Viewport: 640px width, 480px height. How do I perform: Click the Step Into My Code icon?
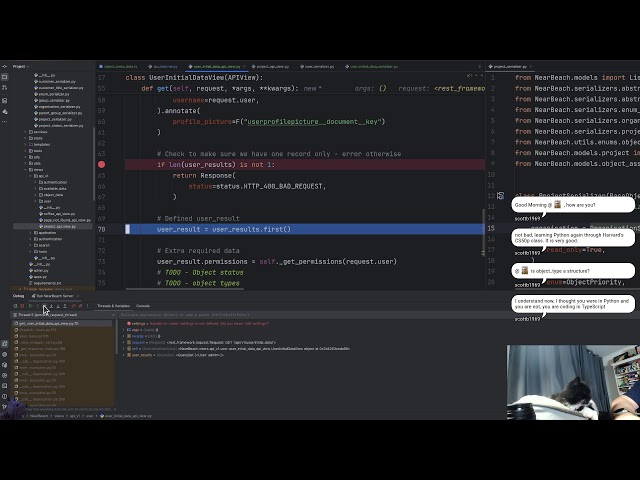click(58, 306)
